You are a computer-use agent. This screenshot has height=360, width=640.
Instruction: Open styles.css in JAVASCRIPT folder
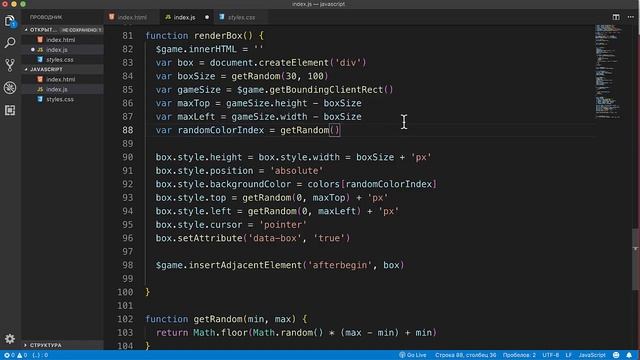pyautogui.click(x=60, y=99)
